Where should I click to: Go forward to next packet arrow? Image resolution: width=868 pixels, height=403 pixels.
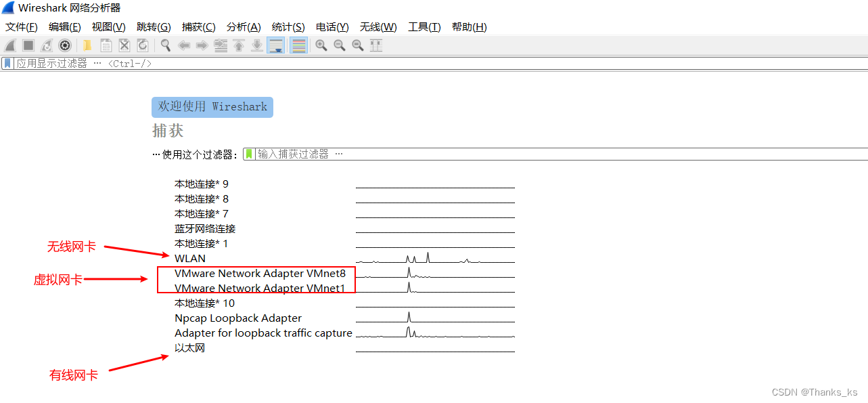tap(202, 45)
